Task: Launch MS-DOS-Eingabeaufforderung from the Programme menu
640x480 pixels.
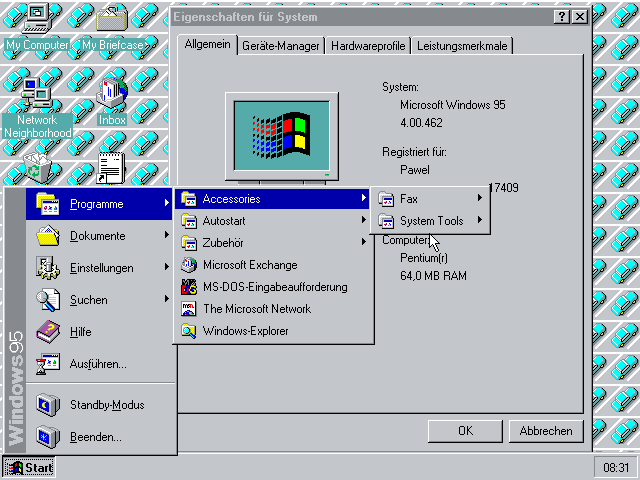Action: point(273,287)
